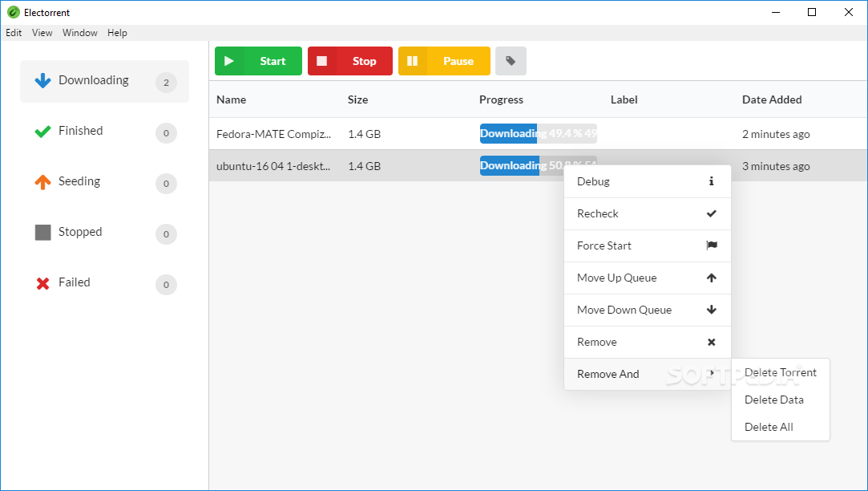Select the Failed filter in the sidebar
This screenshot has width=868, height=491.
105,283
